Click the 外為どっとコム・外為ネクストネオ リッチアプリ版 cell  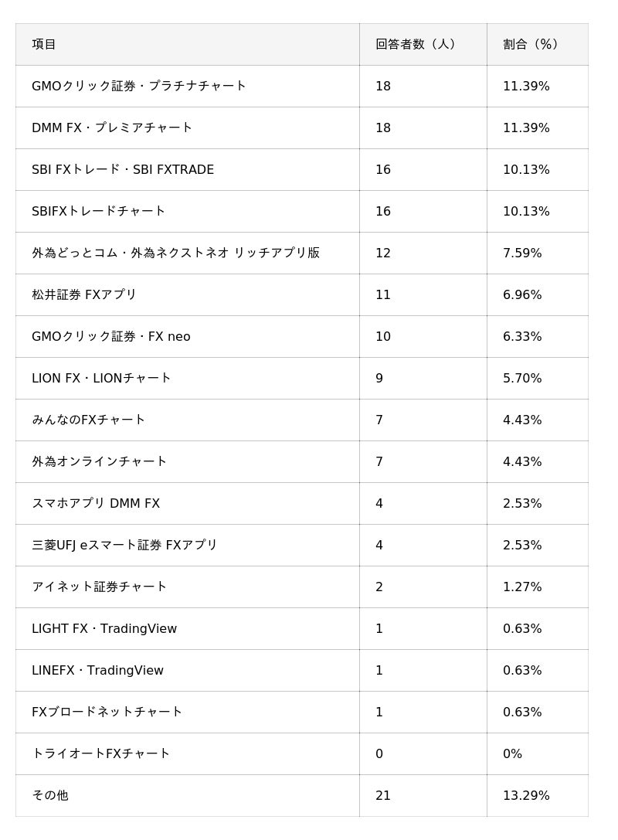175,253
